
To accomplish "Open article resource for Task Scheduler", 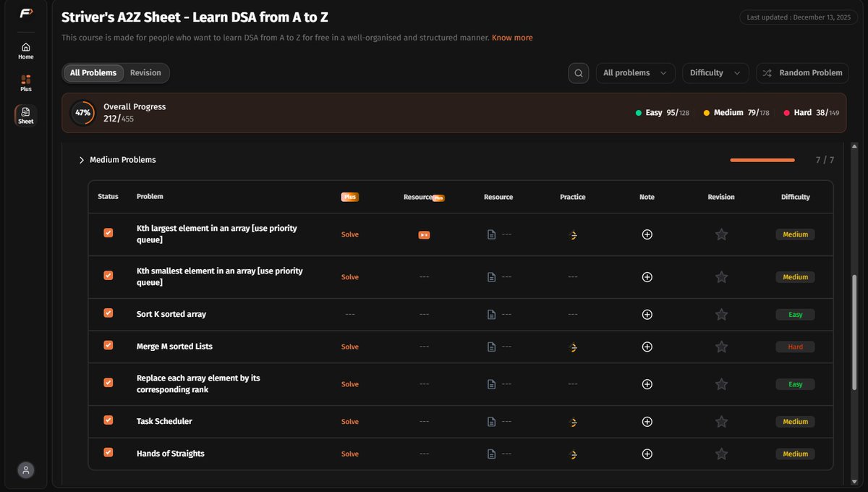I will coord(492,422).
